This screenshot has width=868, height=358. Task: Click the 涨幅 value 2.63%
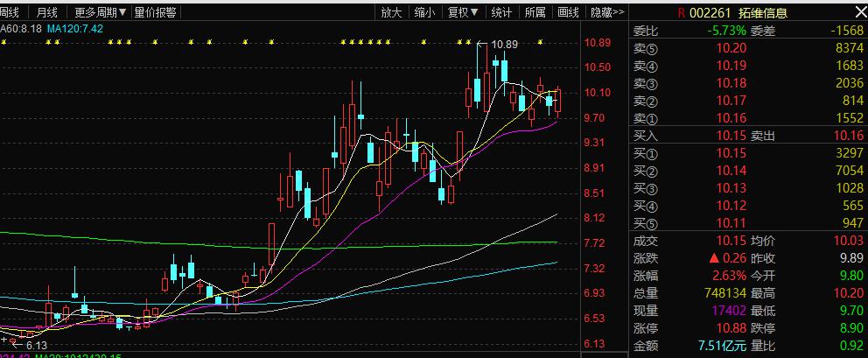tap(728, 276)
